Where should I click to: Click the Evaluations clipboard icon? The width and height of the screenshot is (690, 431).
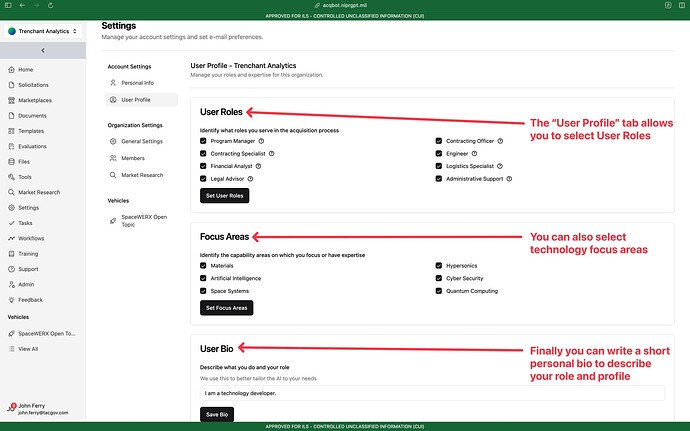click(x=11, y=146)
